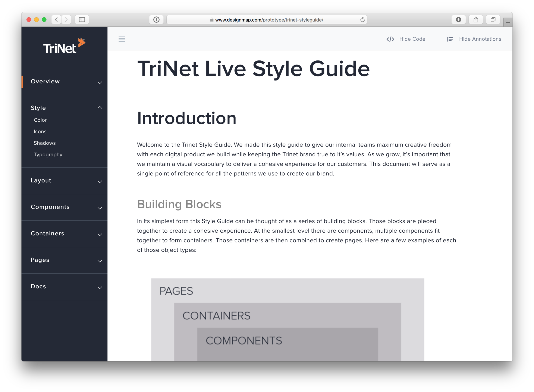534x392 pixels.
Task: Click the annotations list icon
Action: point(450,39)
